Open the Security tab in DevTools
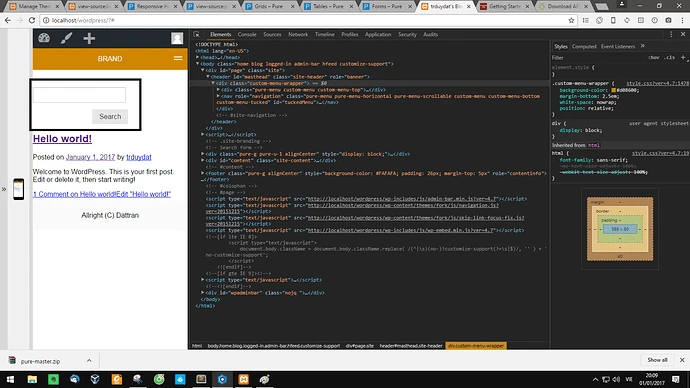Screen dimensions: 690x388 tap(407, 34)
